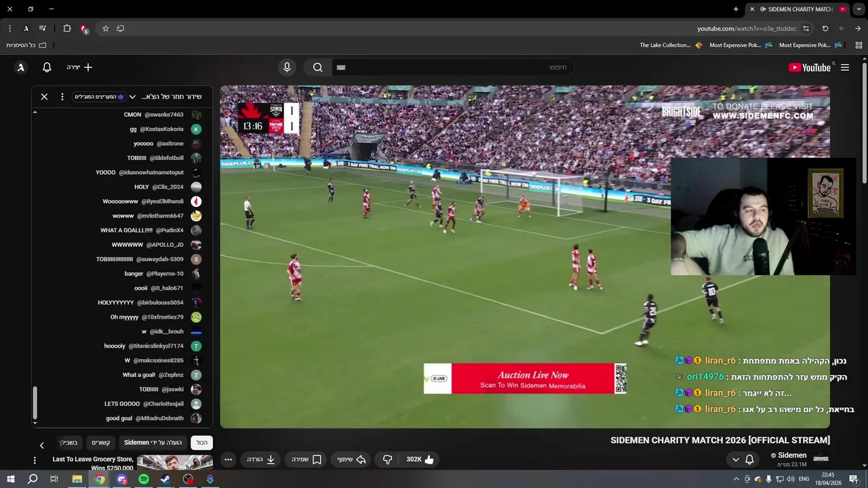Viewport: 868px width, 488px height.
Task: Open YouTube notifications bell
Action: point(47,67)
